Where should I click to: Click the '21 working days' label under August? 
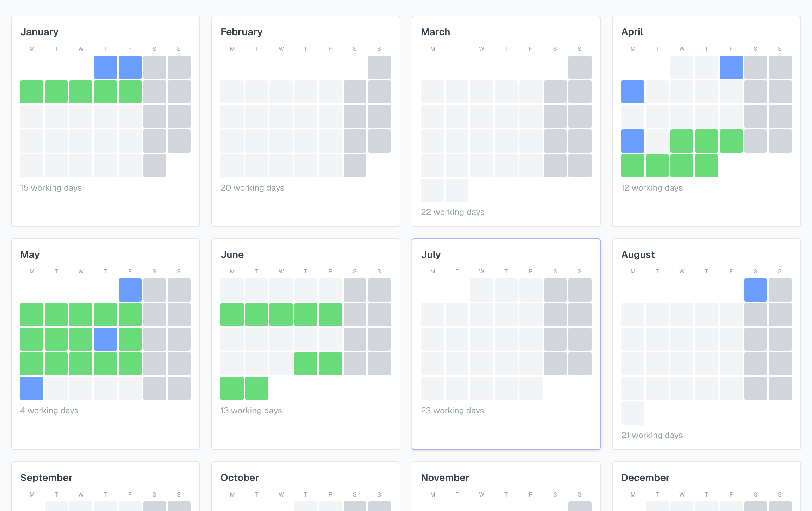coord(652,435)
